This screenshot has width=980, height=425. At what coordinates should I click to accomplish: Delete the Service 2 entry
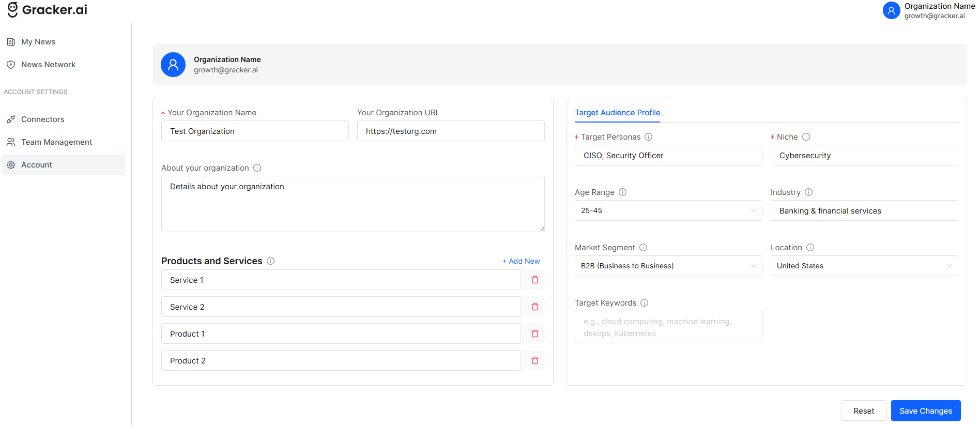(535, 307)
